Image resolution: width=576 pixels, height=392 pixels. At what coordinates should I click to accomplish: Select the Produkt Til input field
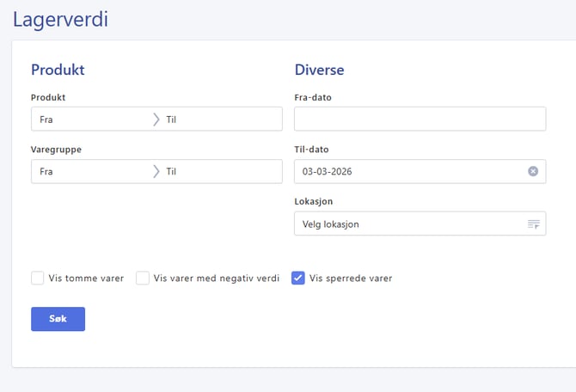[x=219, y=119]
